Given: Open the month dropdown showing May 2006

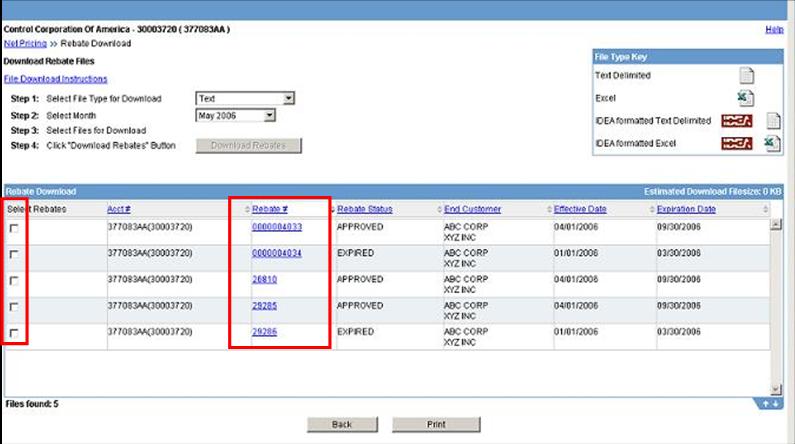Looking at the screenshot, I should coord(235,116).
